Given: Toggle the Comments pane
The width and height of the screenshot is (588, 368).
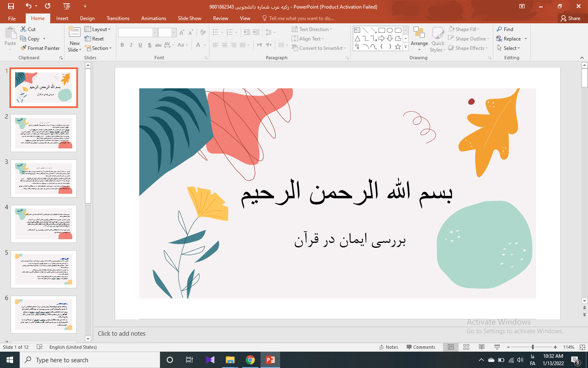Looking at the screenshot, I should [421, 347].
